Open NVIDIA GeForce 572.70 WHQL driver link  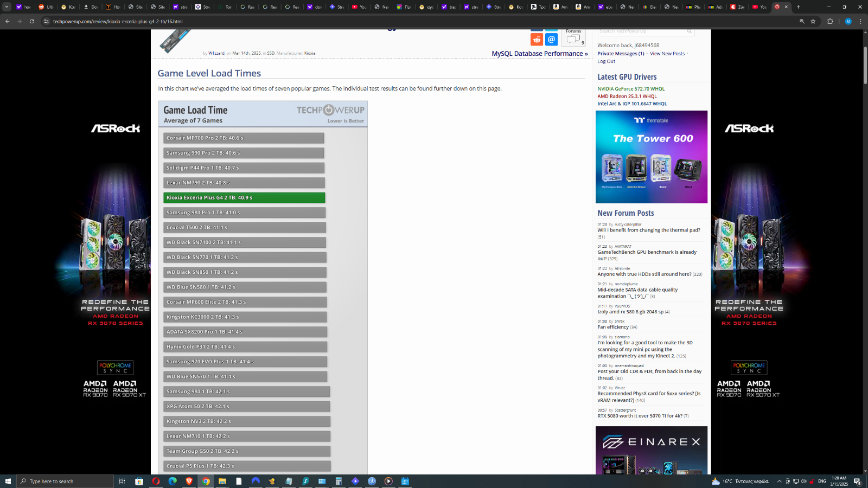coord(631,89)
